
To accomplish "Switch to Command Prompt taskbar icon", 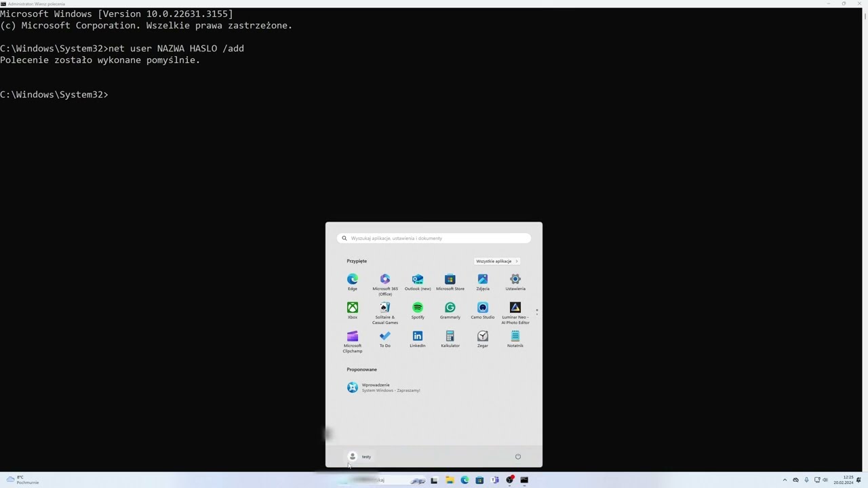I will click(524, 480).
